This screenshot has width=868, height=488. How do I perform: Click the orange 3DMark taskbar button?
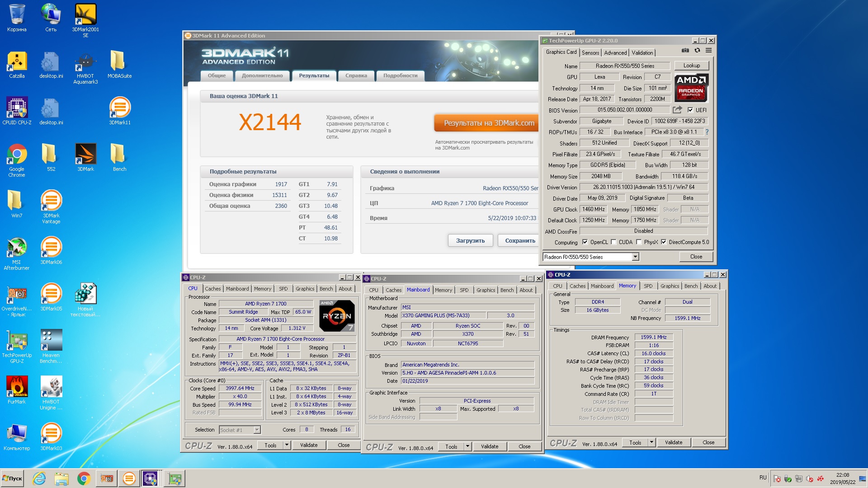point(129,478)
